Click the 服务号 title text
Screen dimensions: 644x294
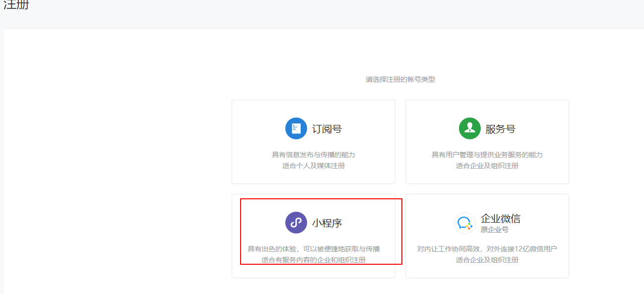coord(501,128)
